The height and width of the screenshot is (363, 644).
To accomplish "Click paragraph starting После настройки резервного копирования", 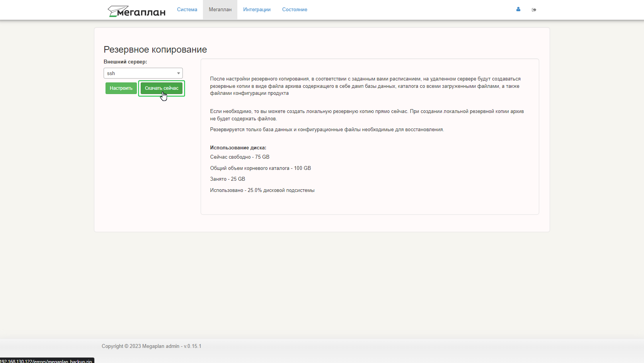I will 365,86.
